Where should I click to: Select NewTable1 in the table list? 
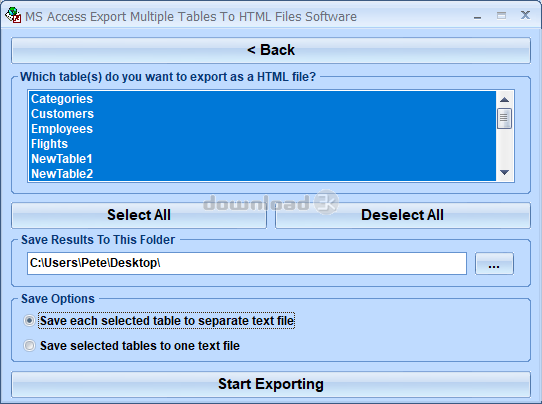pos(262,159)
